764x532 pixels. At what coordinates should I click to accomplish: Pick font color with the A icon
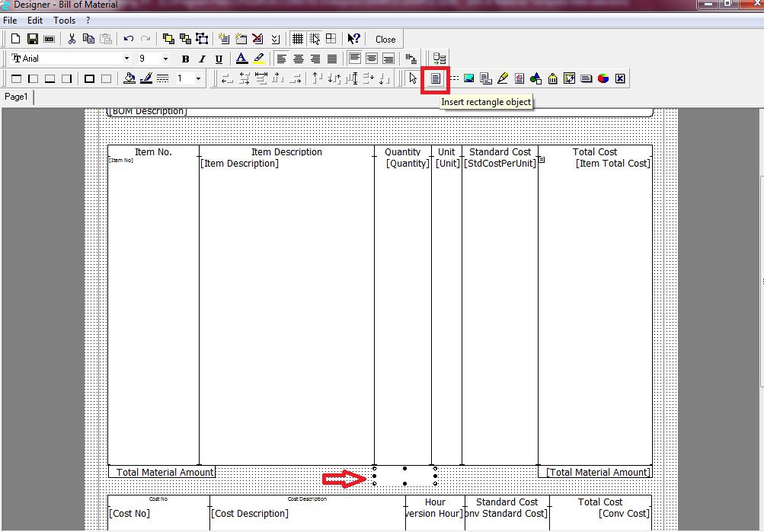(x=241, y=59)
